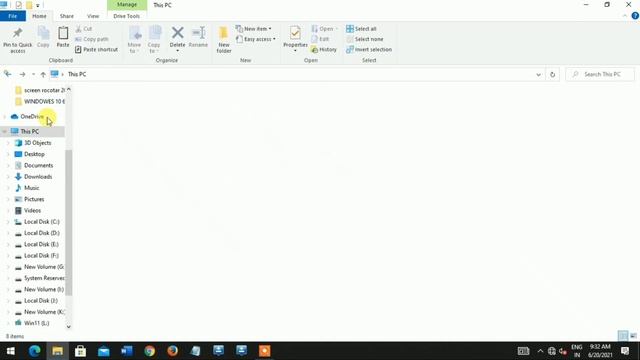Open the New item dropdown
The image size is (640, 360).
pos(253,29)
